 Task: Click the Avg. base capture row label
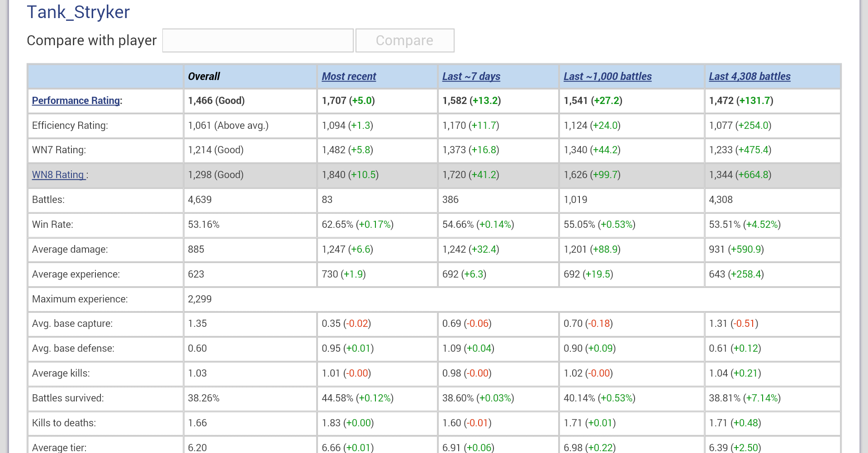pyautogui.click(x=72, y=323)
